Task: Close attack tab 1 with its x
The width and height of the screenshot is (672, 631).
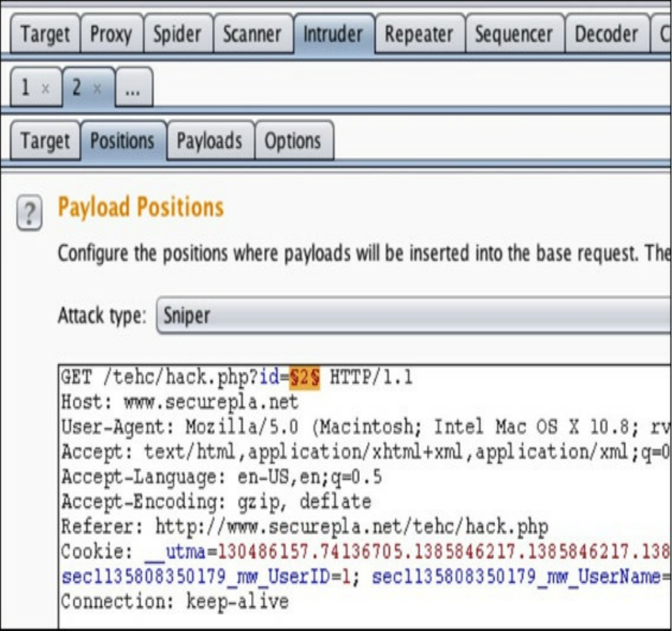Action: click(x=46, y=89)
